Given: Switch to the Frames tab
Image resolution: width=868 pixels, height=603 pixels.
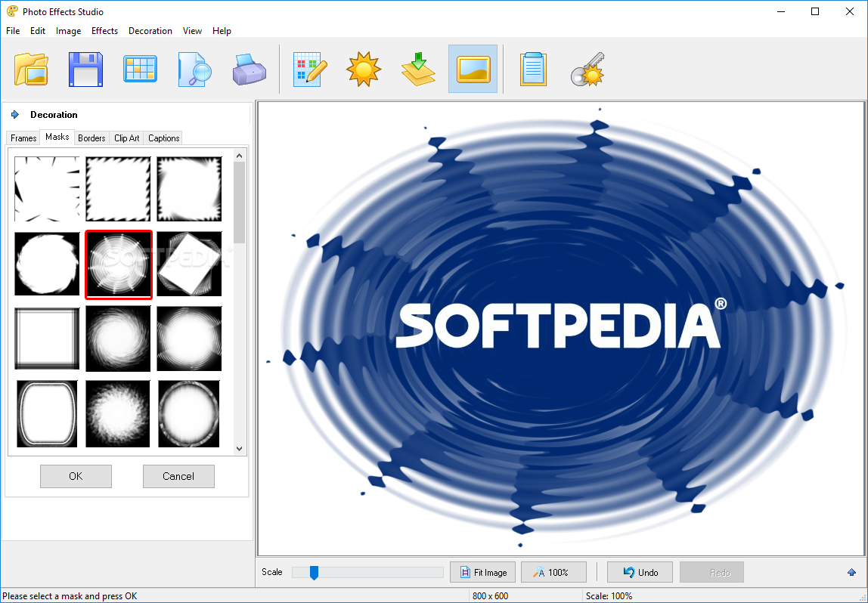Looking at the screenshot, I should tap(23, 138).
